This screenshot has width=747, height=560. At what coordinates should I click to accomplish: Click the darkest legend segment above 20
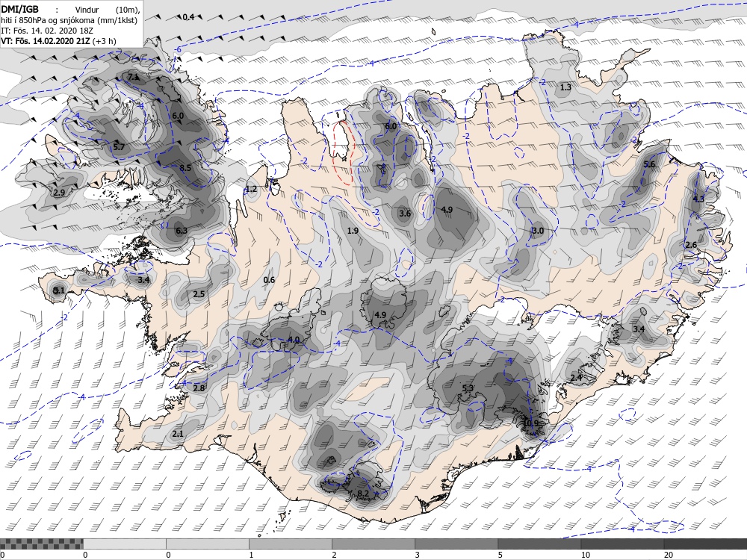705,544
